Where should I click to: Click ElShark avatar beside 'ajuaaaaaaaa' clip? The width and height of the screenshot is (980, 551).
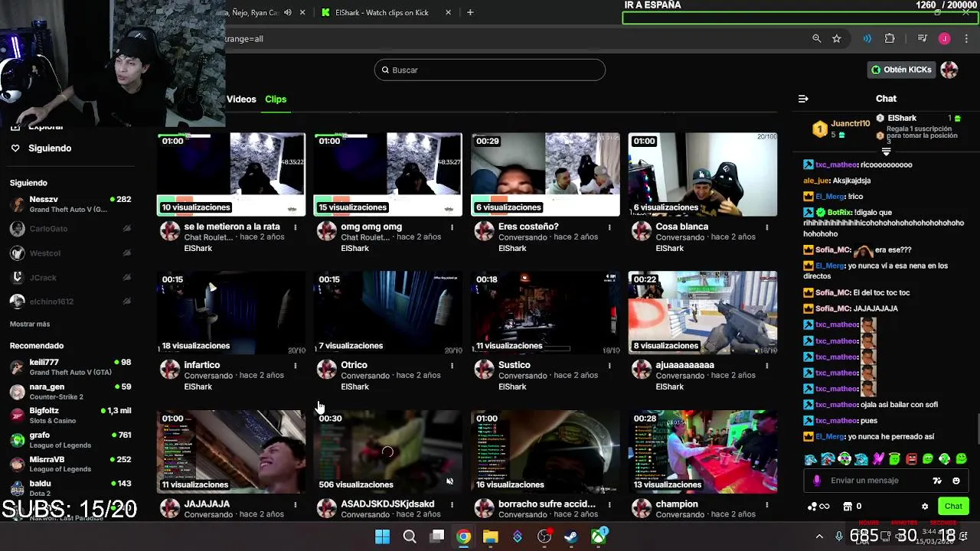[642, 370]
